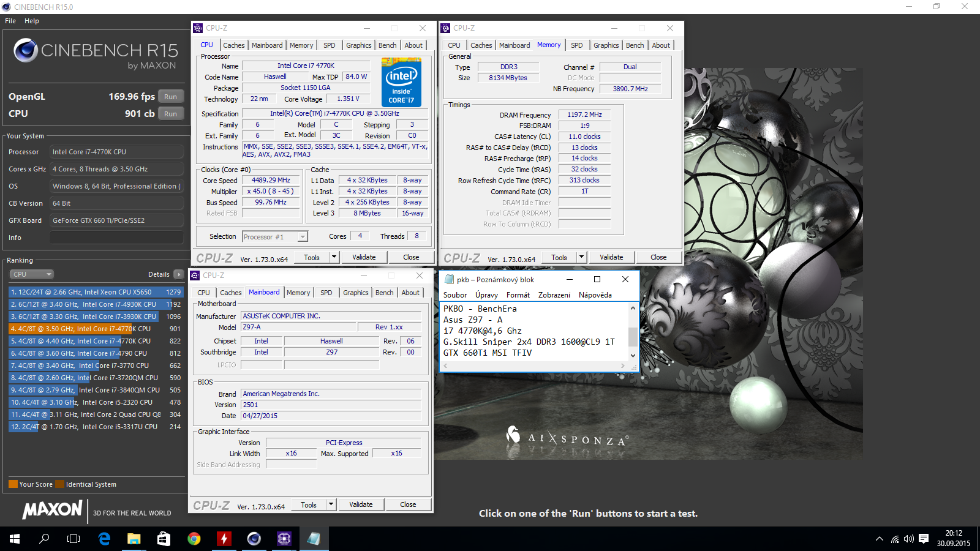
Task: Switch to Bench tab in top-left CPU-Z
Action: point(387,45)
